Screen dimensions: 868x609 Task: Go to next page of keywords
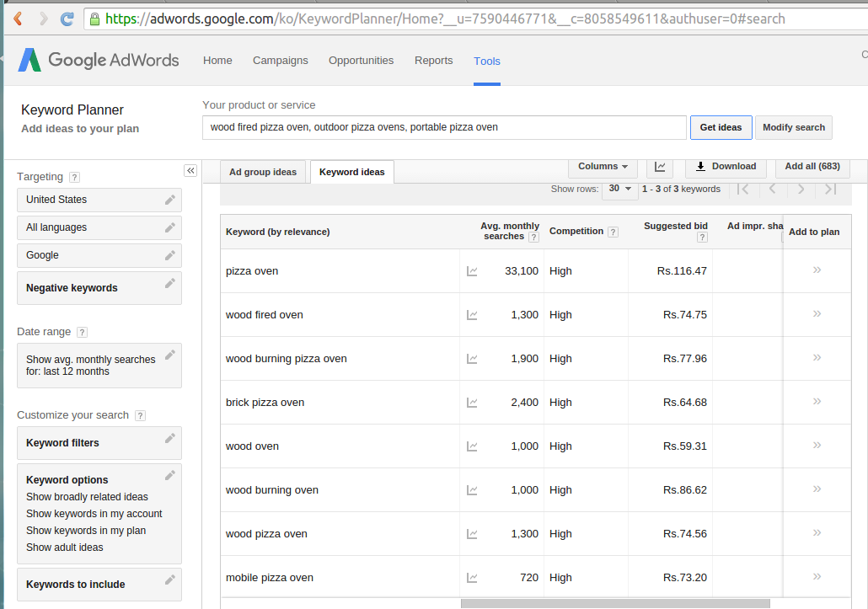click(801, 190)
